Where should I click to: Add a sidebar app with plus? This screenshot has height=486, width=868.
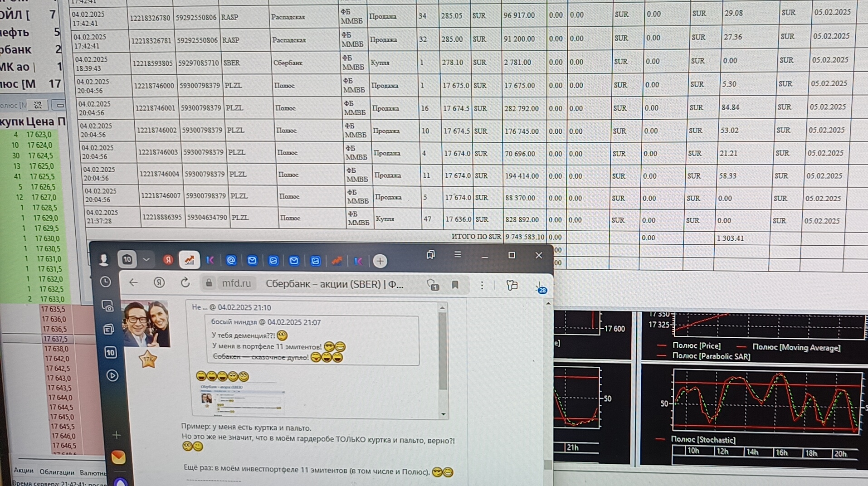[117, 435]
